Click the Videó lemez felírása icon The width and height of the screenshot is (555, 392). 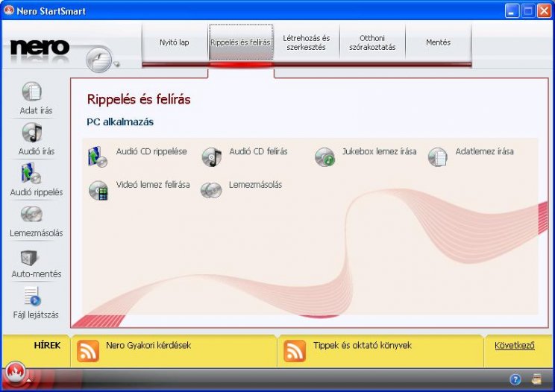98,190
